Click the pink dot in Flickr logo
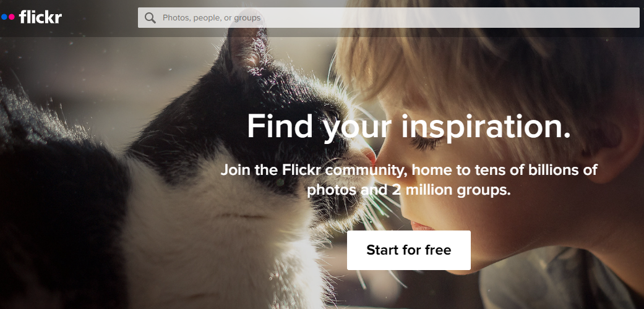Image resolution: width=644 pixels, height=309 pixels. point(12,17)
